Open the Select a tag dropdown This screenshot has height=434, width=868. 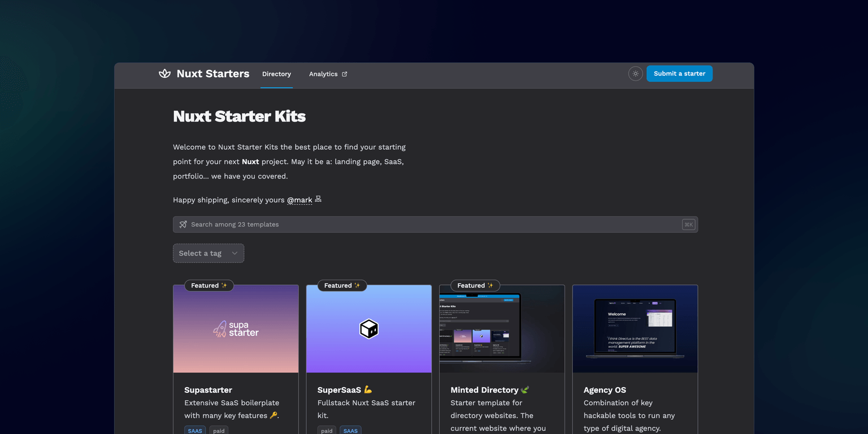click(209, 253)
